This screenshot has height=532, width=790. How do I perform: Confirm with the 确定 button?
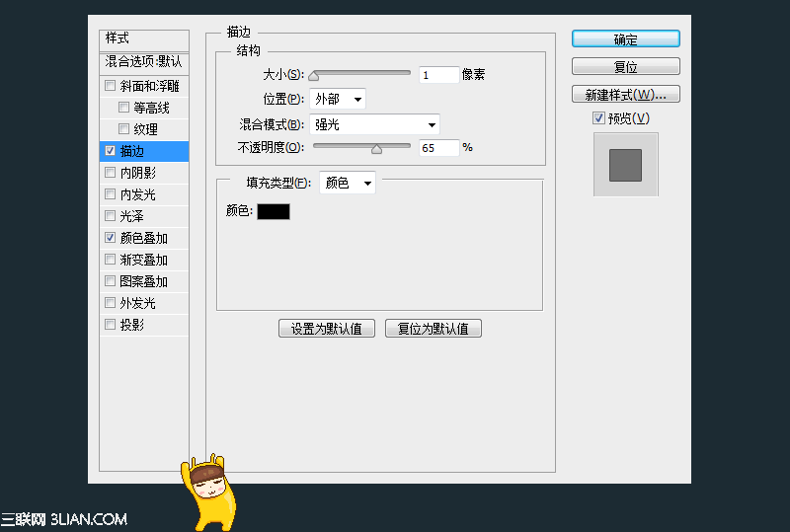pyautogui.click(x=626, y=39)
